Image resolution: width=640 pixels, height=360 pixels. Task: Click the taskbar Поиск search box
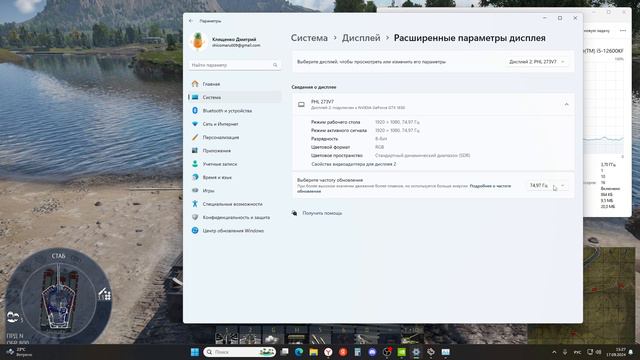pos(240,352)
